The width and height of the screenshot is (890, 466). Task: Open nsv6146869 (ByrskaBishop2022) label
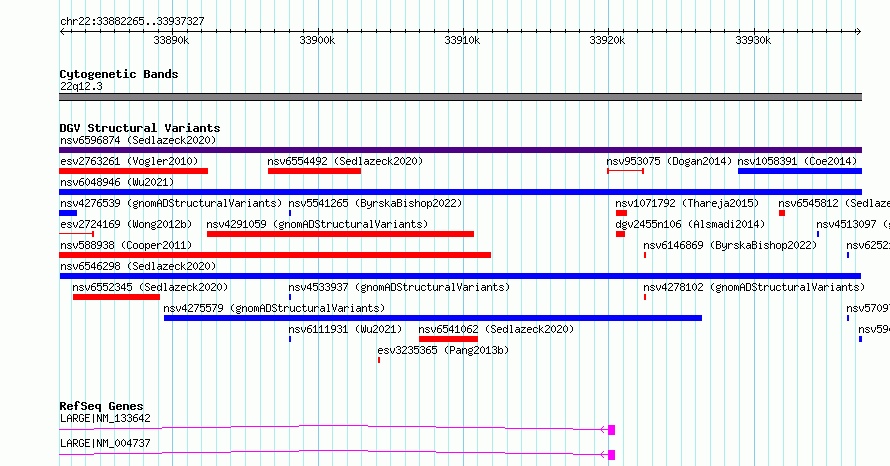(730, 245)
